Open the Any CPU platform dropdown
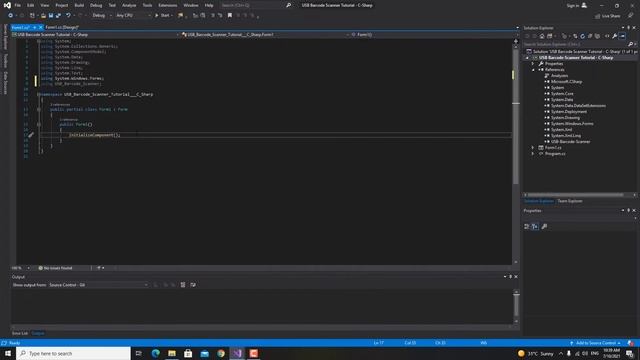640x360 pixels. click(x=133, y=16)
